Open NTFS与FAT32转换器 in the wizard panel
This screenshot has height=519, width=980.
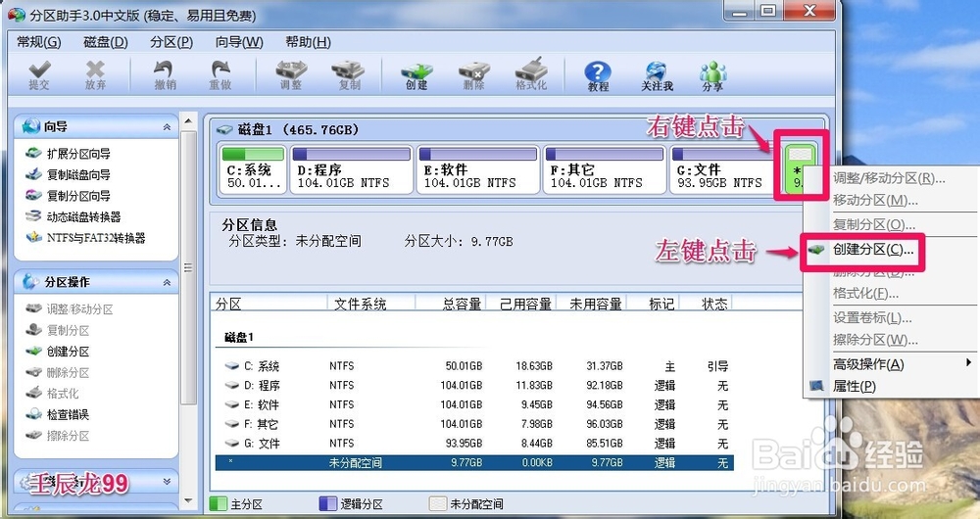pos(85,238)
